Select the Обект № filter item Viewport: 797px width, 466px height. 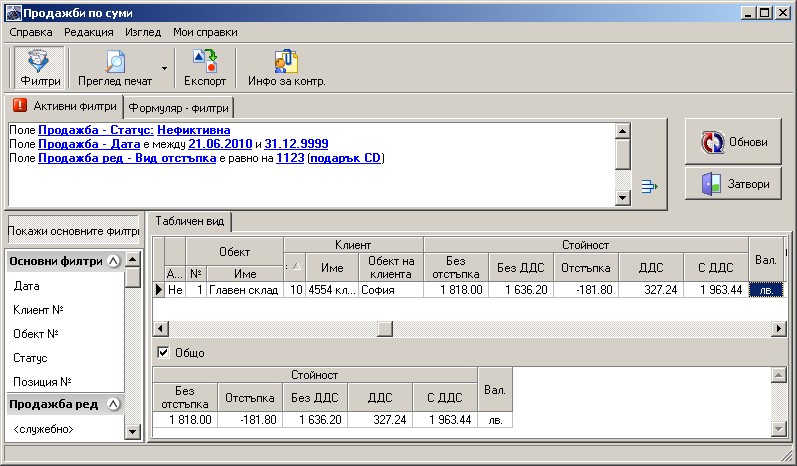click(x=36, y=334)
